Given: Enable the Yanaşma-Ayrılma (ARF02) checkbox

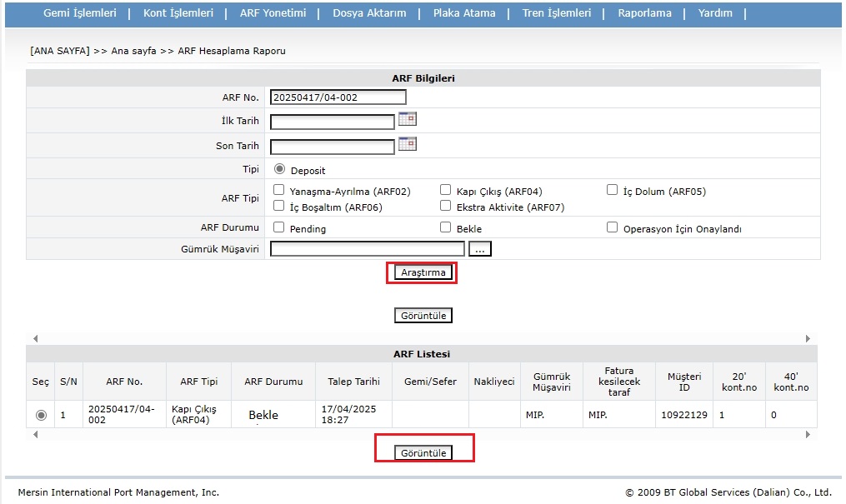Looking at the screenshot, I should (279, 190).
